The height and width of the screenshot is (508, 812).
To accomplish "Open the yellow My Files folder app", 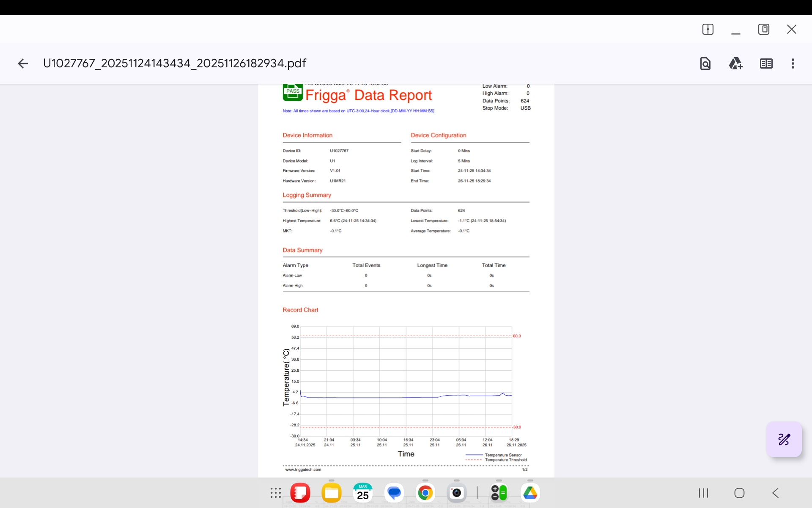I will pyautogui.click(x=332, y=493).
